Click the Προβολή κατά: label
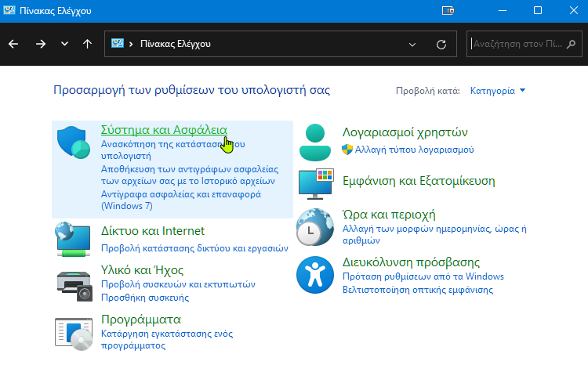 428,91
